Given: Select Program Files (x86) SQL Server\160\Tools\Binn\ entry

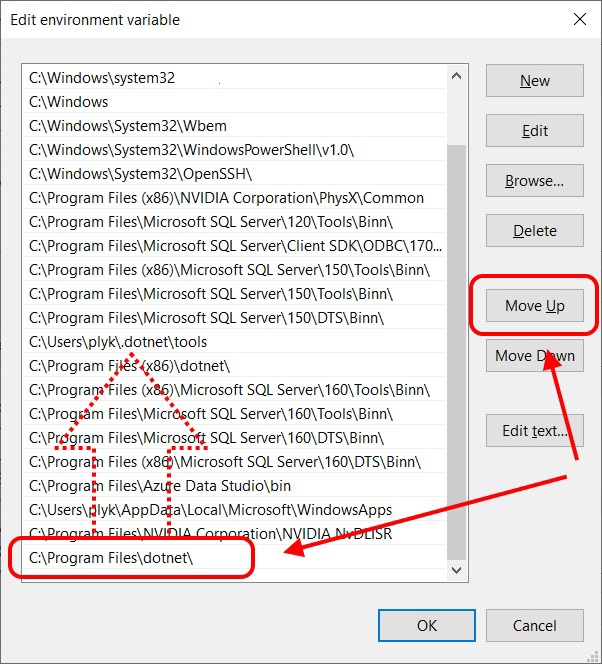Looking at the screenshot, I should (x=235, y=390).
